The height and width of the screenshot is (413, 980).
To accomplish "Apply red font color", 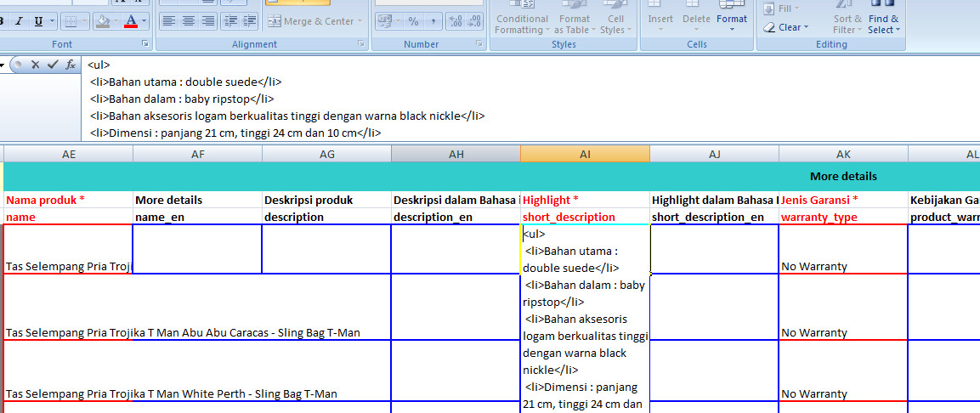I will click(131, 22).
